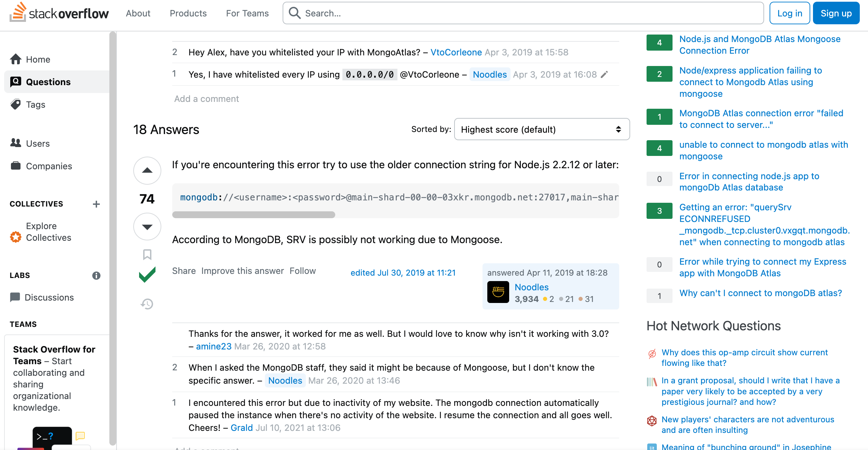The image size is (868, 450).
Task: Open Explore Collectives link
Action: tap(49, 232)
